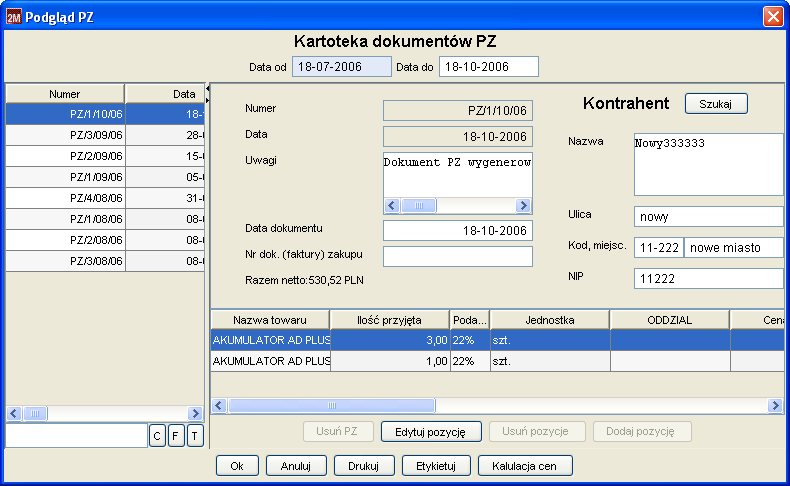
Task: Click the 2M application icon in title bar
Action: click(14, 17)
